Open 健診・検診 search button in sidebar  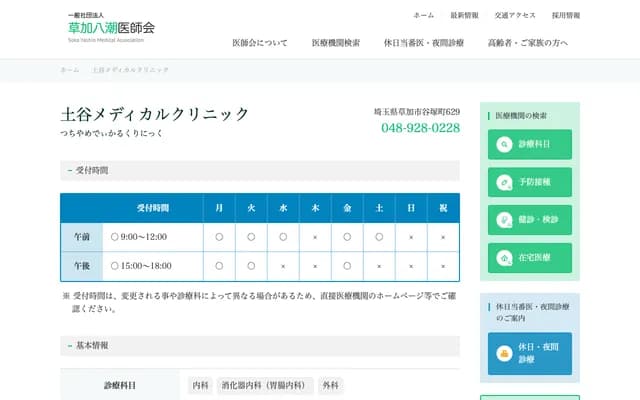530,220
